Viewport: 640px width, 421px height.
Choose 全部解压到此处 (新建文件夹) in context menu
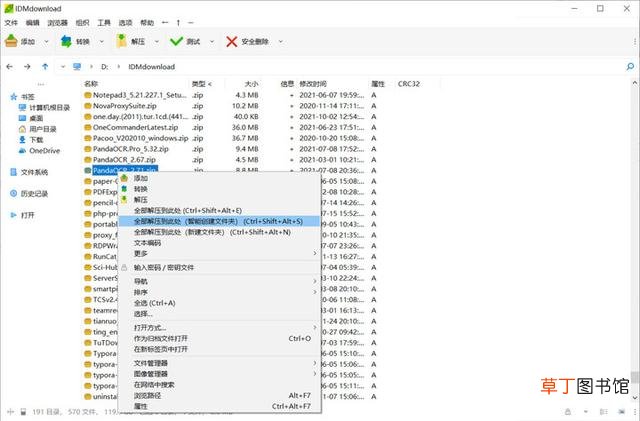coord(219,232)
